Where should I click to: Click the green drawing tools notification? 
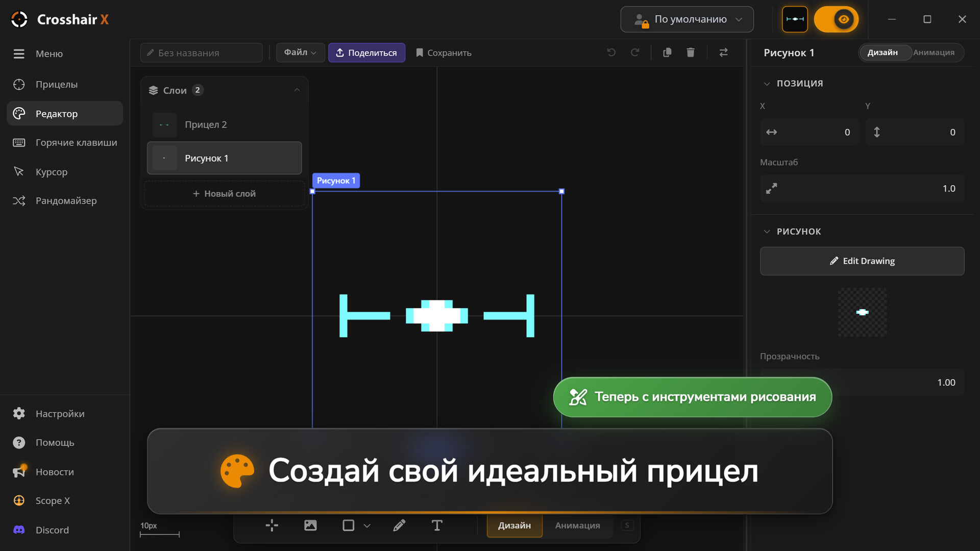(x=692, y=397)
